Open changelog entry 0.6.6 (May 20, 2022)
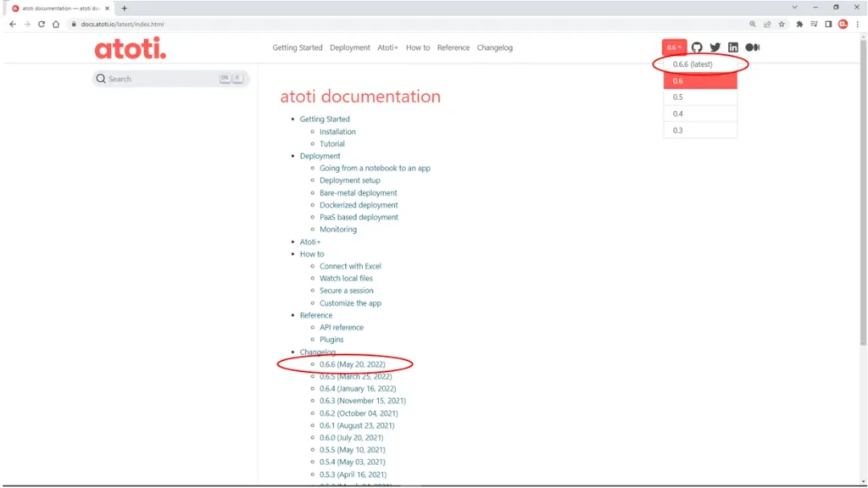The image size is (868, 488). (x=352, y=364)
